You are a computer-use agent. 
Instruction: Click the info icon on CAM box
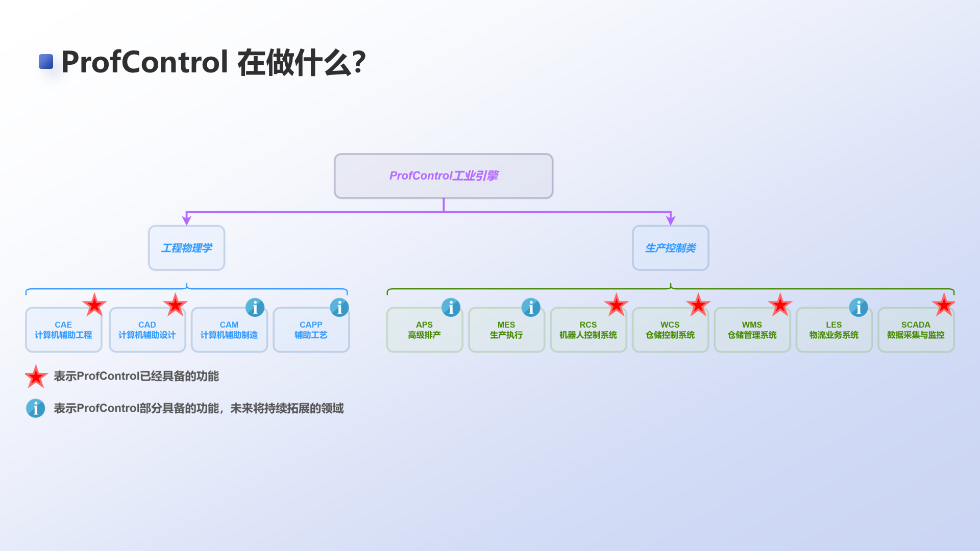tap(255, 308)
